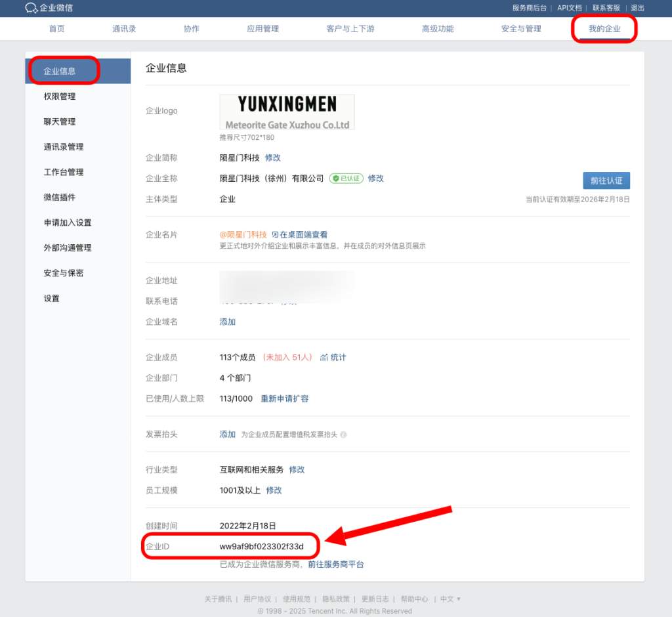Open the 中文 language dropdown
Viewport: 672px width, 617px height.
tap(450, 599)
